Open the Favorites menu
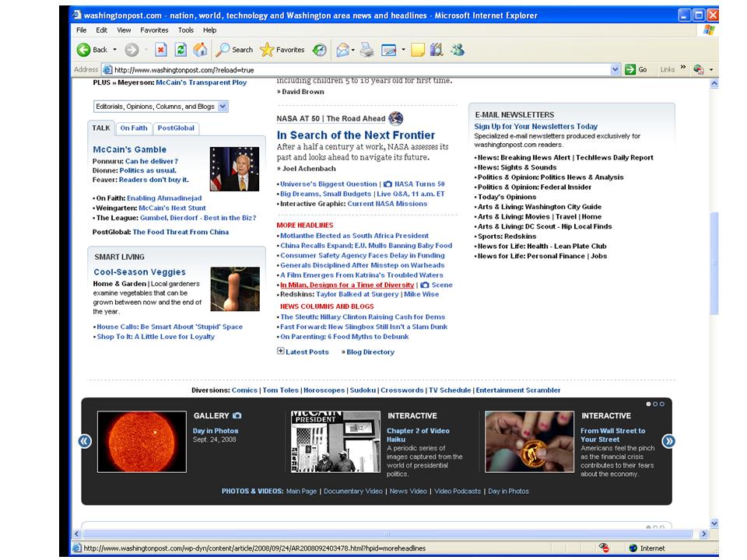Viewport: 747px width, 560px height. click(x=154, y=30)
